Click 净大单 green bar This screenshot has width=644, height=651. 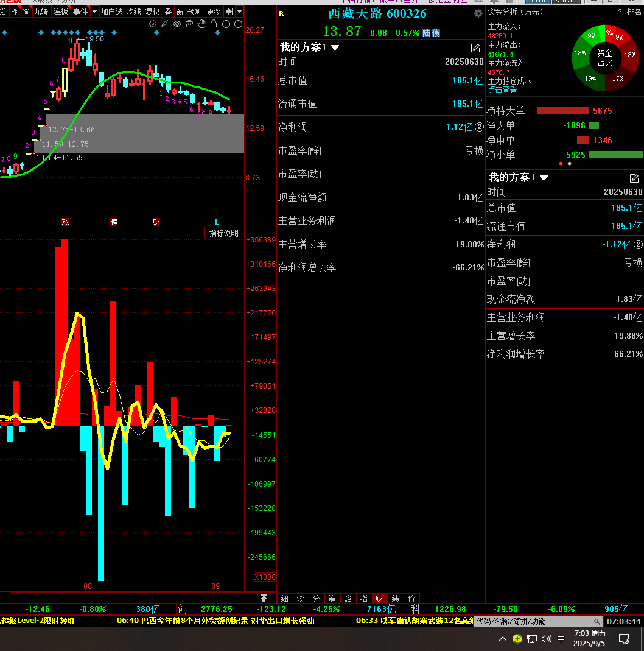[x=594, y=125]
